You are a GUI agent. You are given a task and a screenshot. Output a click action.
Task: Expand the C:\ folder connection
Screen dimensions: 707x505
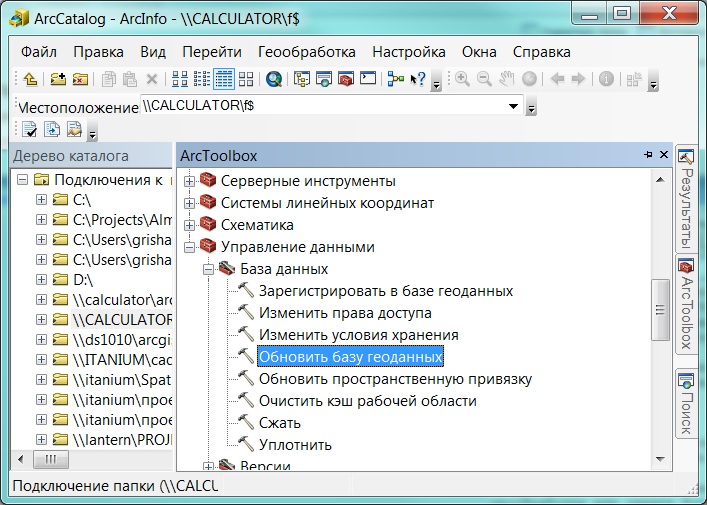(x=41, y=200)
